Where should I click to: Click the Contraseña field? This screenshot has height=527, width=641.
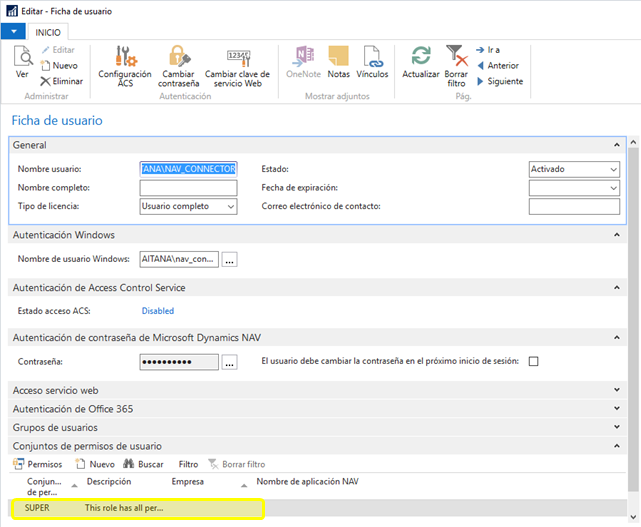click(179, 362)
